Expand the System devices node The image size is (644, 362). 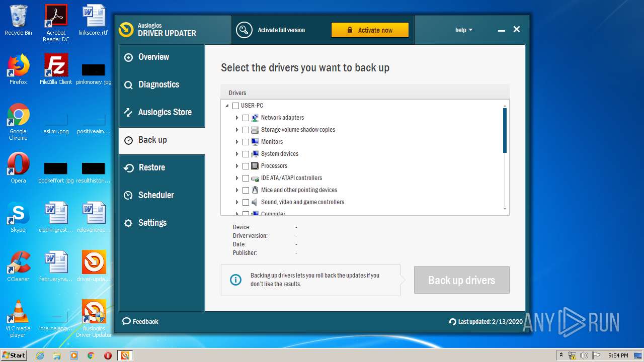coord(237,154)
